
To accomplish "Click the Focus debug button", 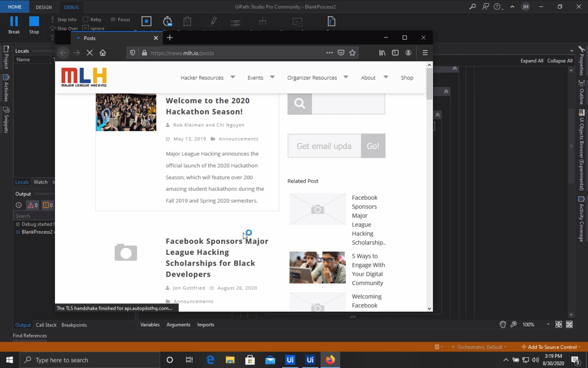I will tap(120, 19).
